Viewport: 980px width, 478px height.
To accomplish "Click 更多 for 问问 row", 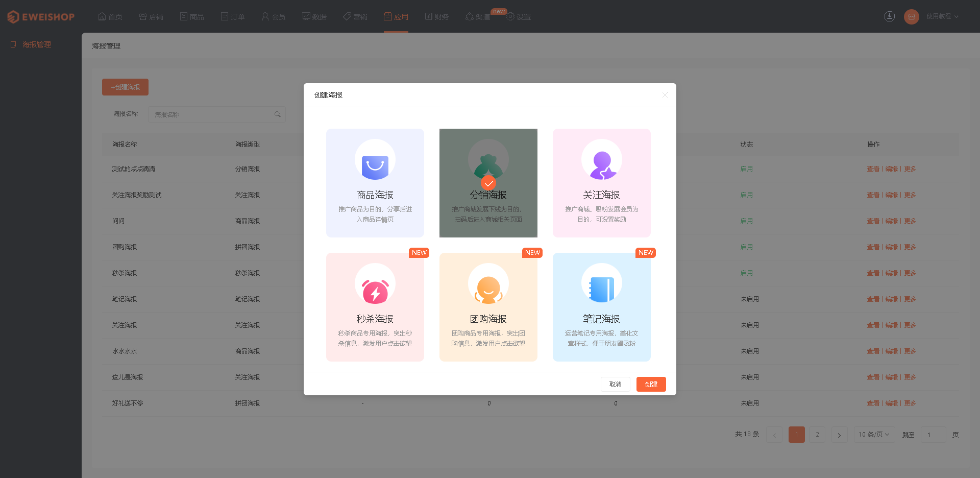I will pyautogui.click(x=910, y=221).
